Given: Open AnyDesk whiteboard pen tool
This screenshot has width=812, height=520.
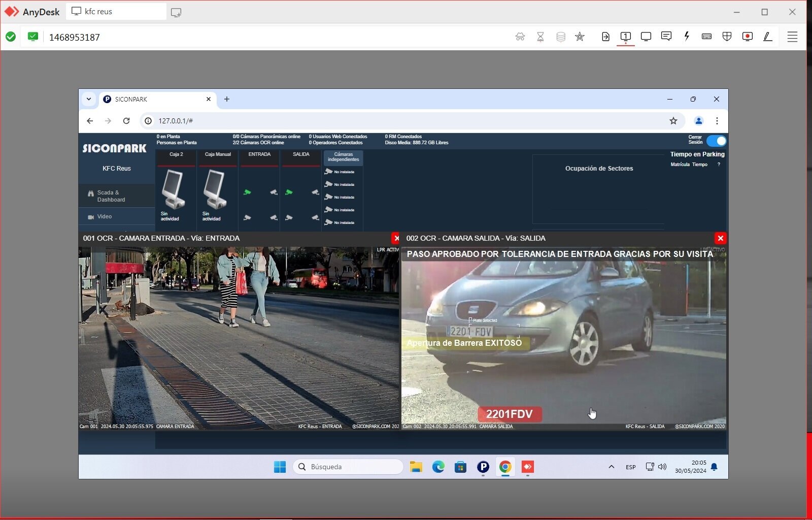Looking at the screenshot, I should click(767, 37).
